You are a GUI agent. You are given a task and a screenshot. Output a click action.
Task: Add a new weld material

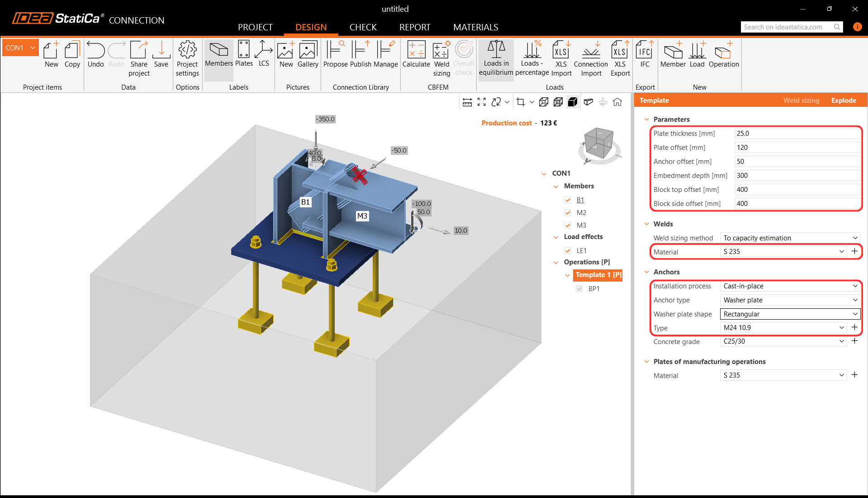pos(854,251)
